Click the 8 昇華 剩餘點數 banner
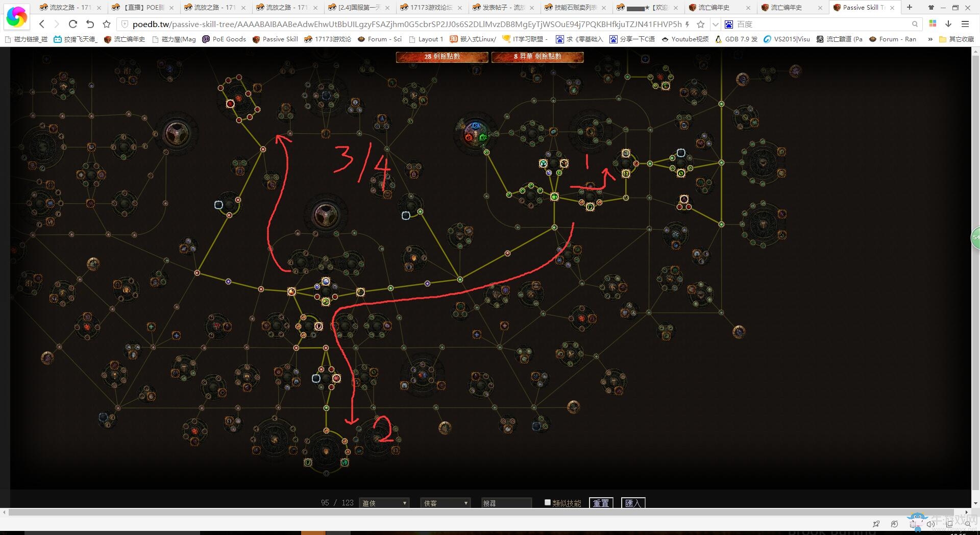Screen dimensions: 980x535 (537, 57)
